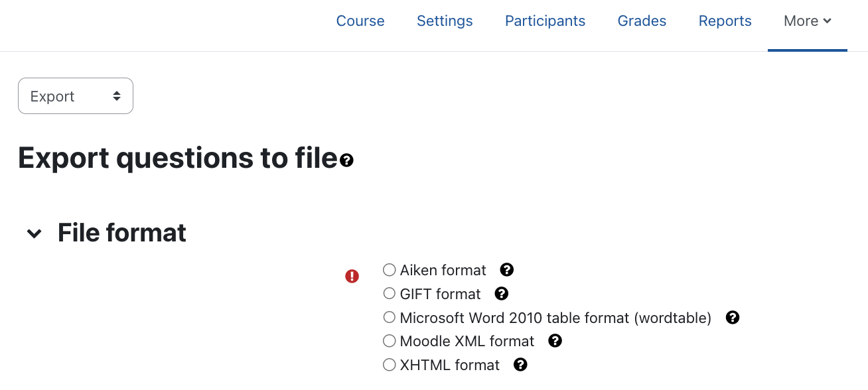
Task: Open the Export dropdown selector
Action: coord(75,96)
